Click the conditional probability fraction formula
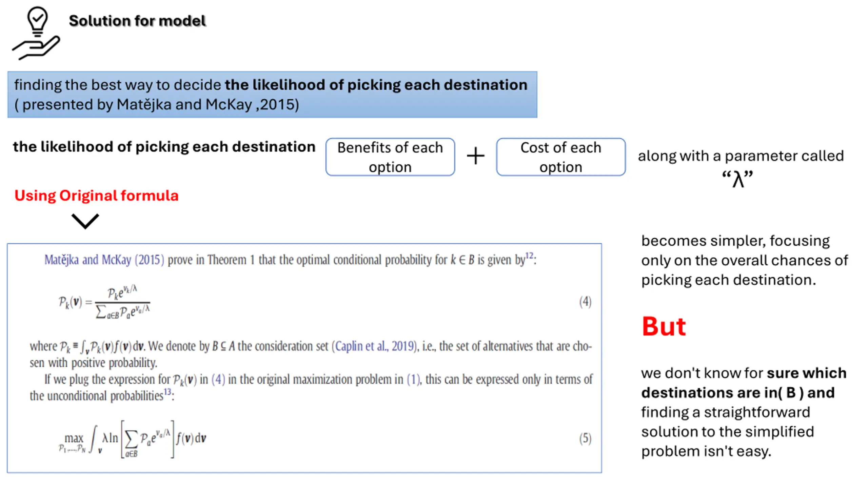This screenshot has height=488, width=868. 104,302
